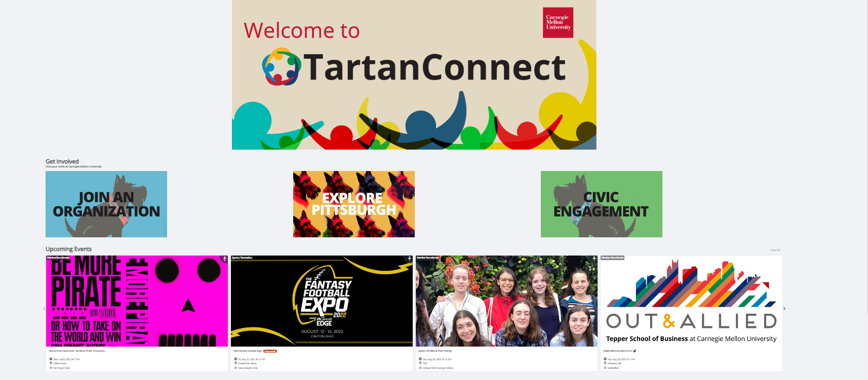Click clock icon for Sun, Aug 28 12 PM event
This screenshot has width=868, height=380.
tap(420, 359)
